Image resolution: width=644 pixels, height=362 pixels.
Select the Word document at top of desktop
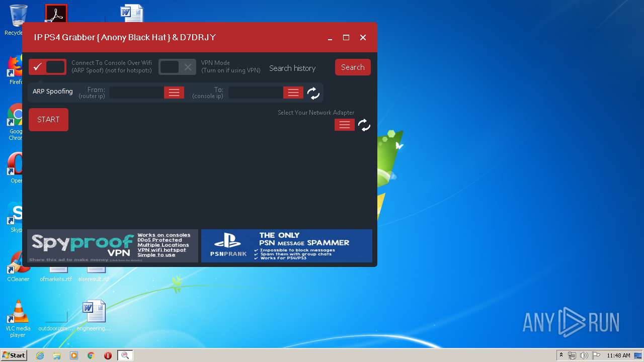coord(132,13)
